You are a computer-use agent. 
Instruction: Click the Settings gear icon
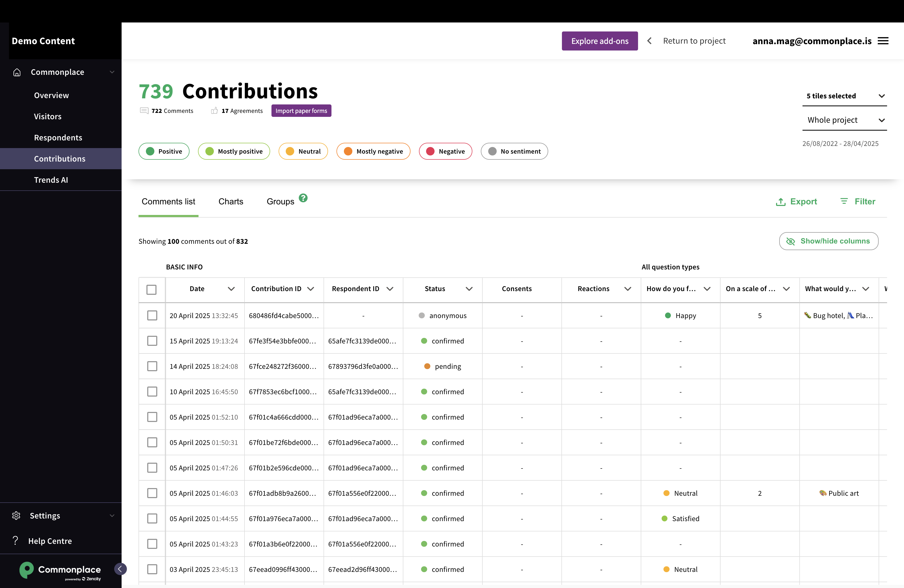pyautogui.click(x=16, y=516)
